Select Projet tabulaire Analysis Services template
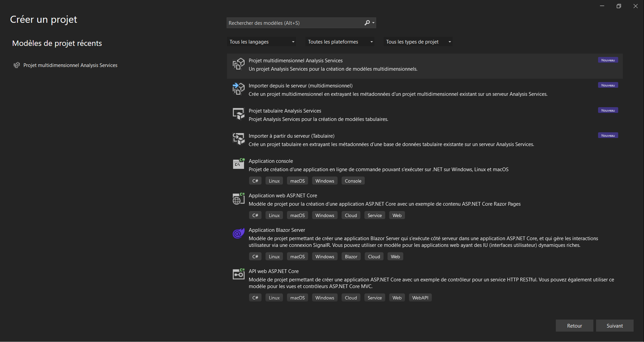The height and width of the screenshot is (342, 644). (285, 111)
